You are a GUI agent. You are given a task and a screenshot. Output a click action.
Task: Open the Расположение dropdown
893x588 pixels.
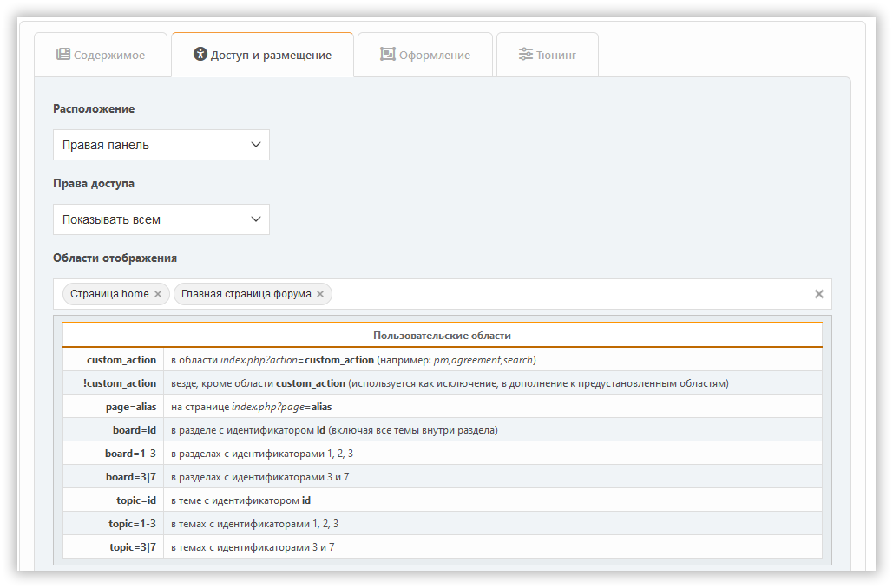click(x=161, y=145)
